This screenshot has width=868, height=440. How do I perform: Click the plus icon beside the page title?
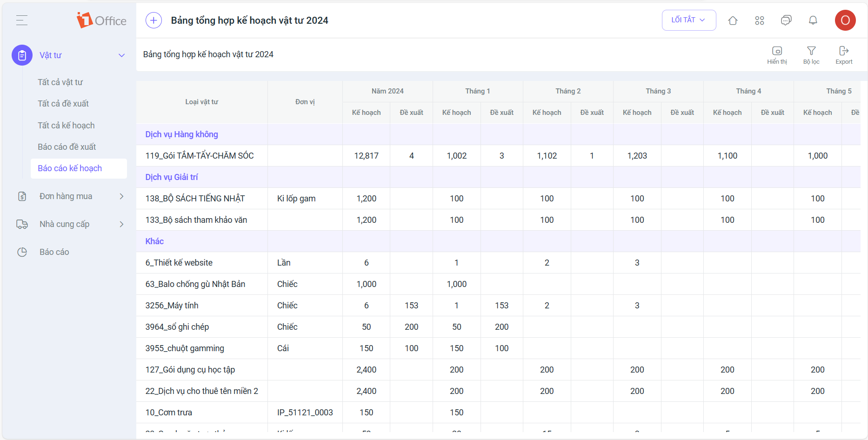pos(154,20)
